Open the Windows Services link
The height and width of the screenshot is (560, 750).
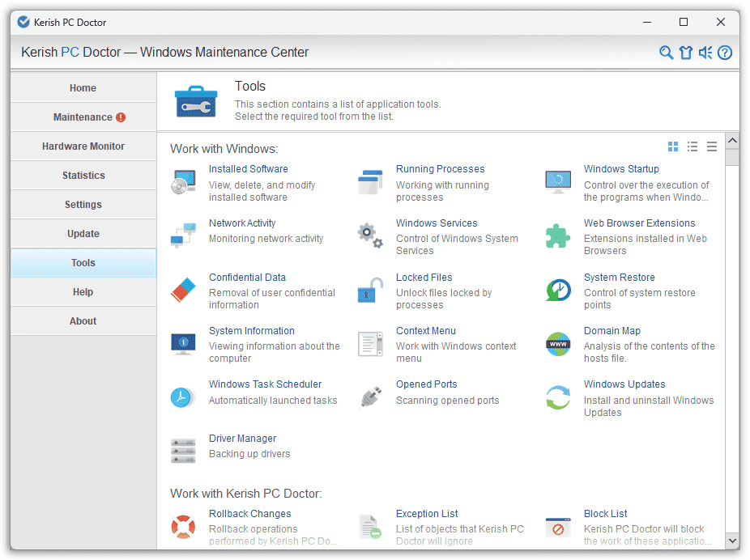click(437, 223)
